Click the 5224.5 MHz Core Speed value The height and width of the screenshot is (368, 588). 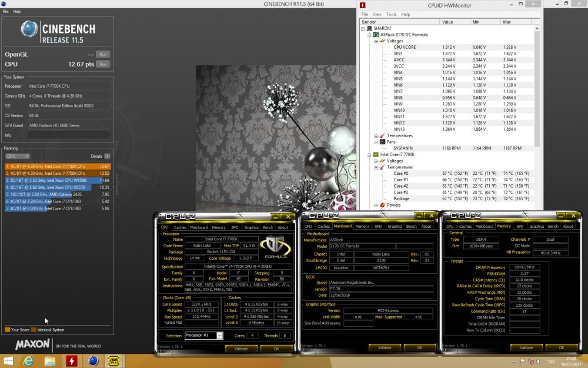201,304
